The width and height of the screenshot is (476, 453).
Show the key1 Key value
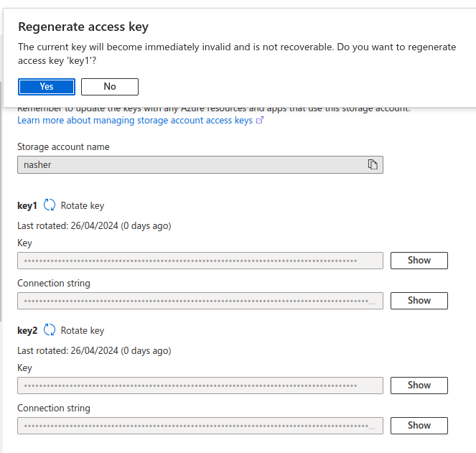point(419,261)
